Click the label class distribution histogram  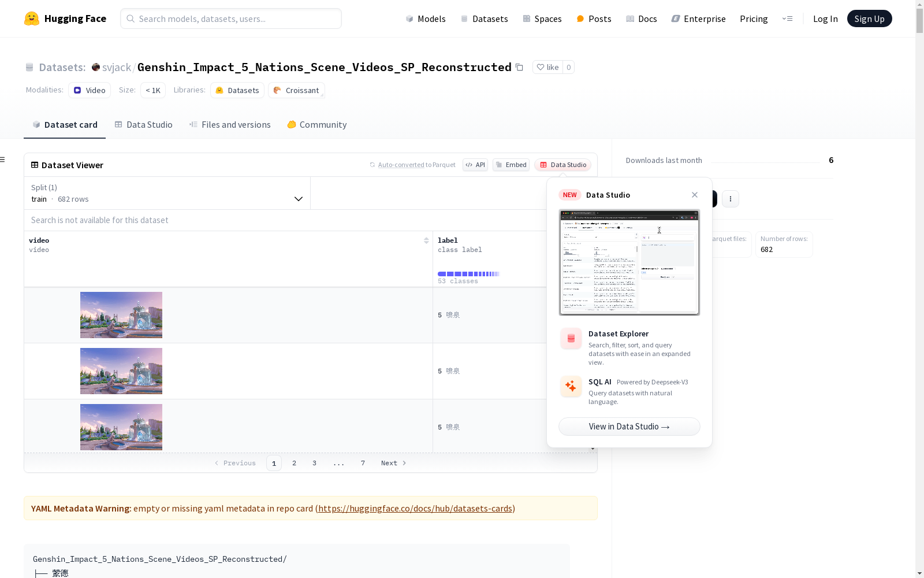(x=468, y=274)
